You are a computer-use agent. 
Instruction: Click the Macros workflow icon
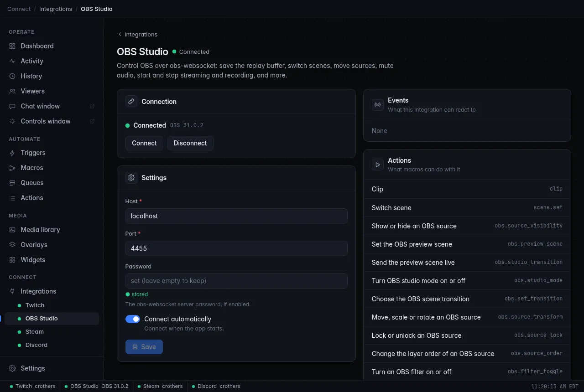(x=12, y=168)
